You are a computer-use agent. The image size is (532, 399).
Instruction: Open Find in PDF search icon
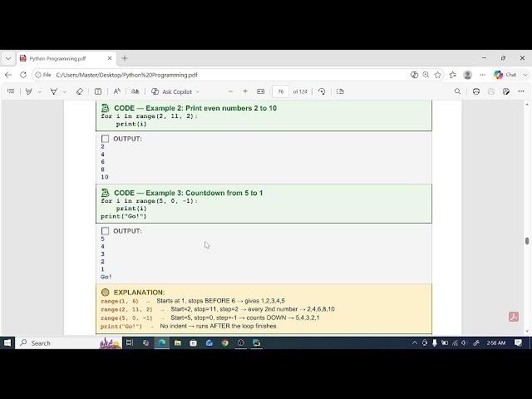pyautogui.click(x=457, y=91)
